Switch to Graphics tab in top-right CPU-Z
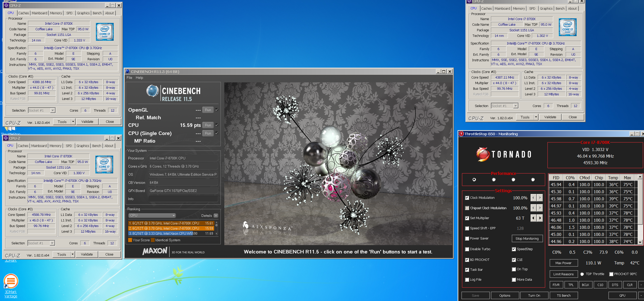 546,8
